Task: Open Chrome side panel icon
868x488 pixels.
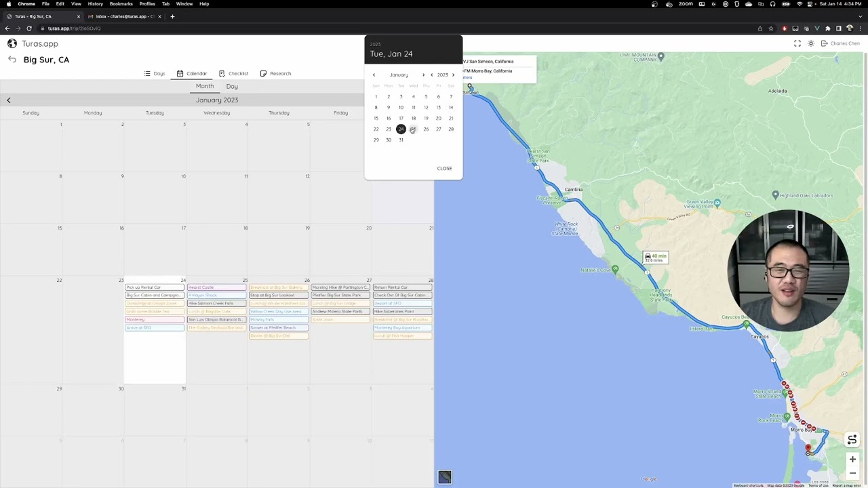Action: click(839, 28)
